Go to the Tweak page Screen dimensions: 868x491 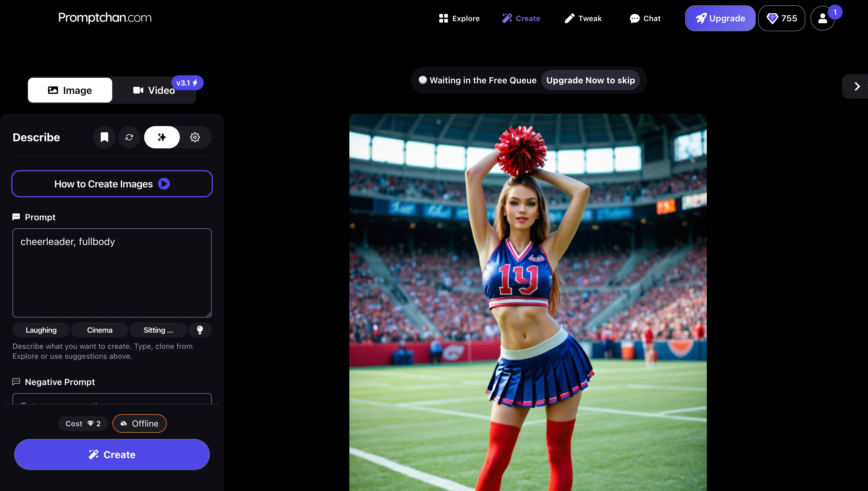[x=583, y=19]
